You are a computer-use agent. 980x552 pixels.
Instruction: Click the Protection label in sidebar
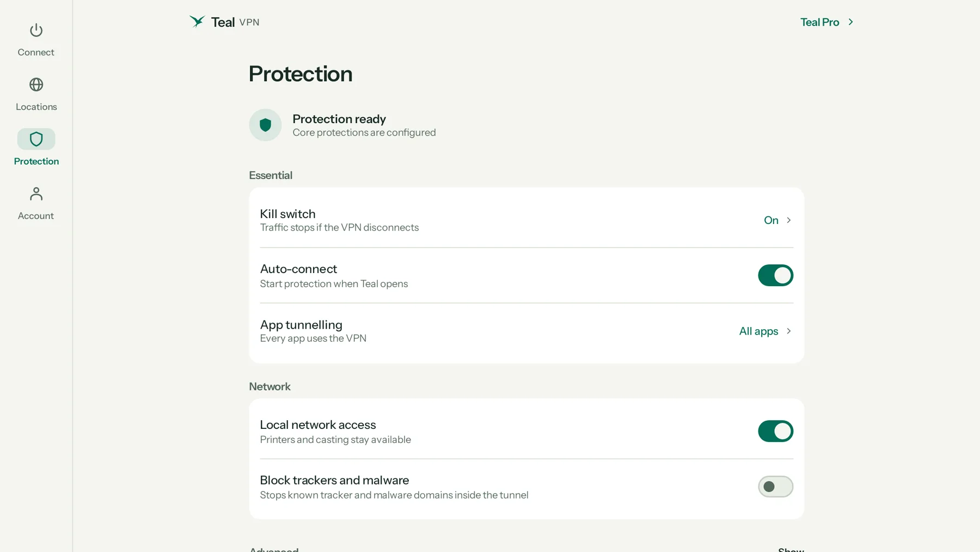click(x=36, y=161)
